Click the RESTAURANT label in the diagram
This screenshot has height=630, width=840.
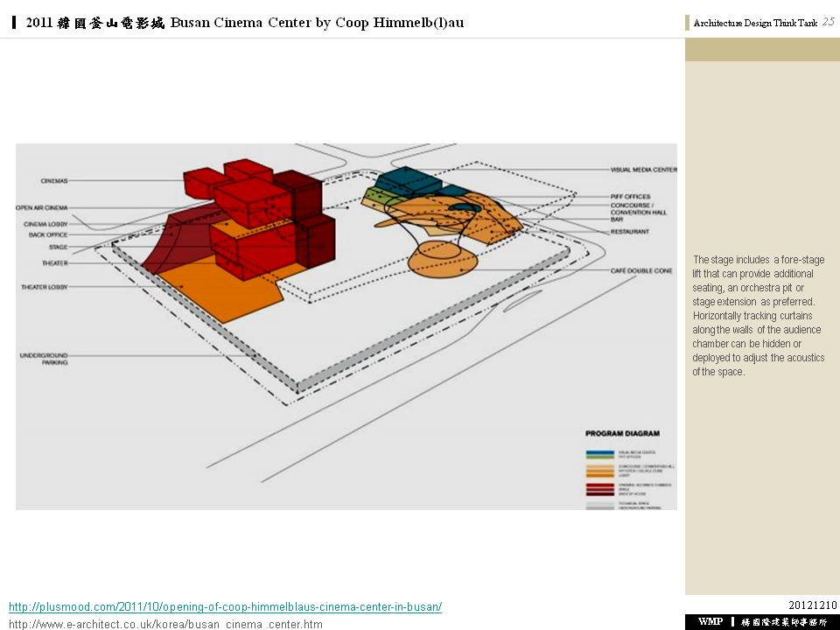630,232
